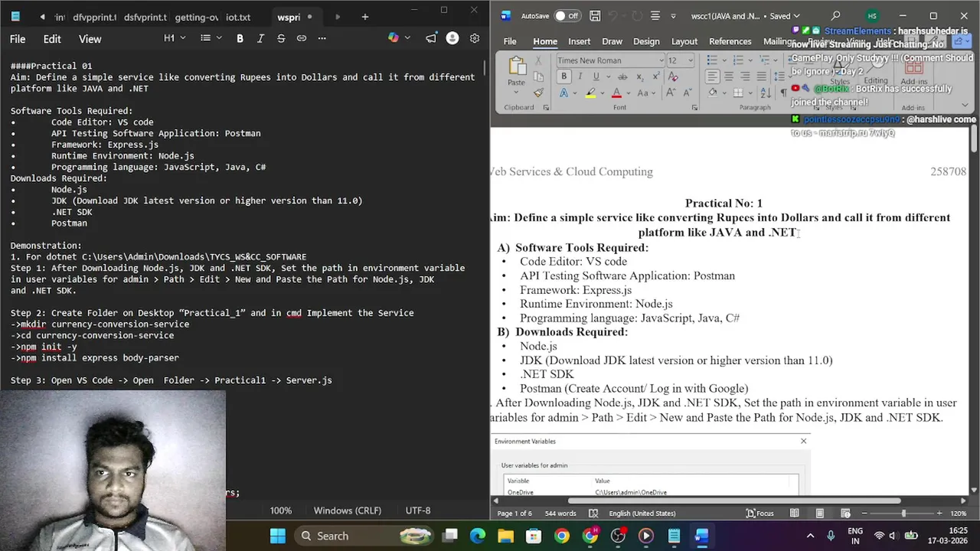Clear all formatting in Word
This screenshot has width=980, height=551.
tap(673, 77)
